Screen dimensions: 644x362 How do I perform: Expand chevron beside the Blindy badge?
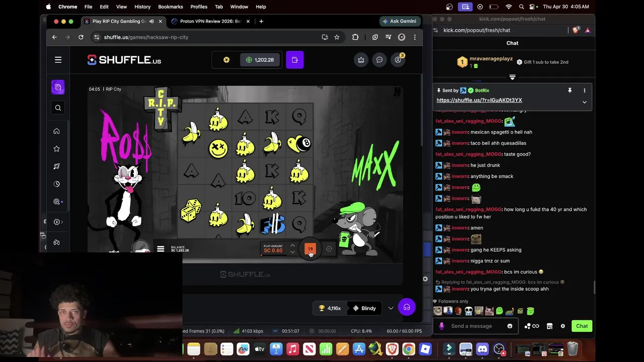tap(391, 308)
